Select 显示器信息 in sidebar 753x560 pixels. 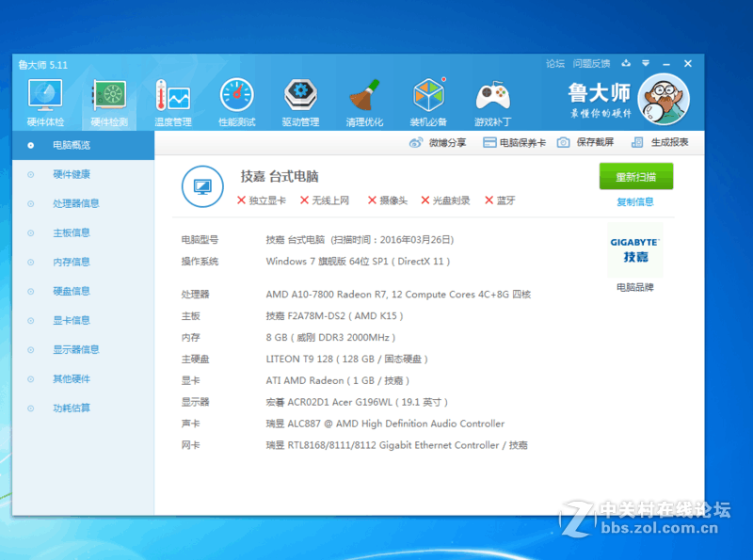83,349
